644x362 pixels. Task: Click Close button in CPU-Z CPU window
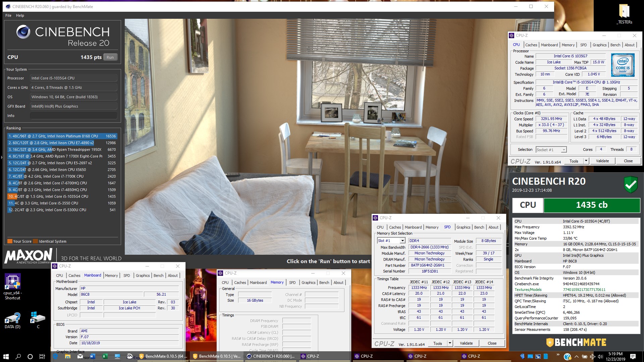[x=628, y=161]
